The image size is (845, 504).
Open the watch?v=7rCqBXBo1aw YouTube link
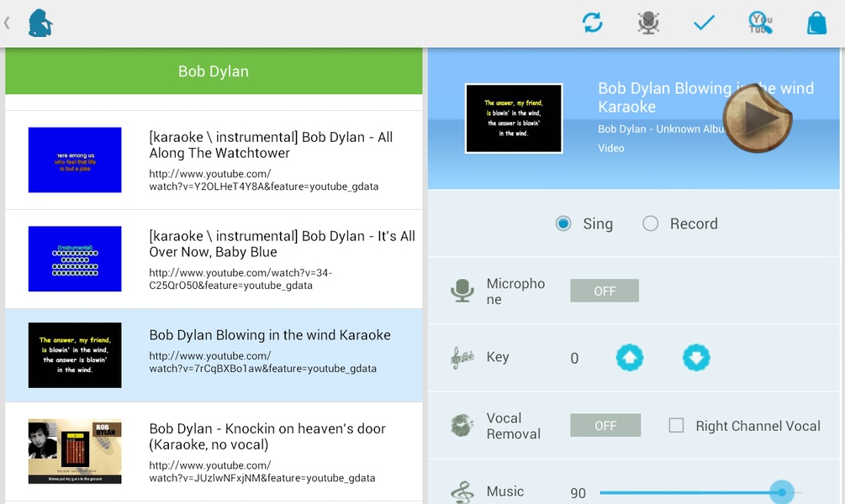263,362
